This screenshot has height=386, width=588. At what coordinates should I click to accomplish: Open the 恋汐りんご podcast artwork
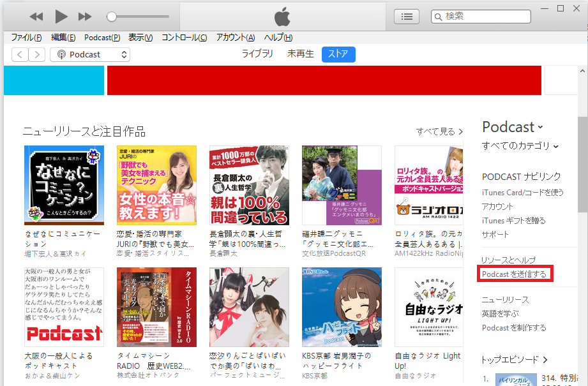pyautogui.click(x=250, y=308)
